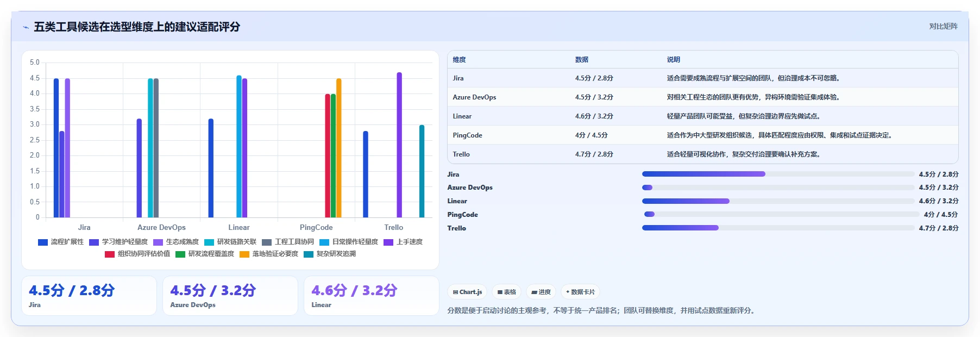Click Azure DevOps label on chart x-axis
The width and height of the screenshot is (980, 337).
click(161, 227)
